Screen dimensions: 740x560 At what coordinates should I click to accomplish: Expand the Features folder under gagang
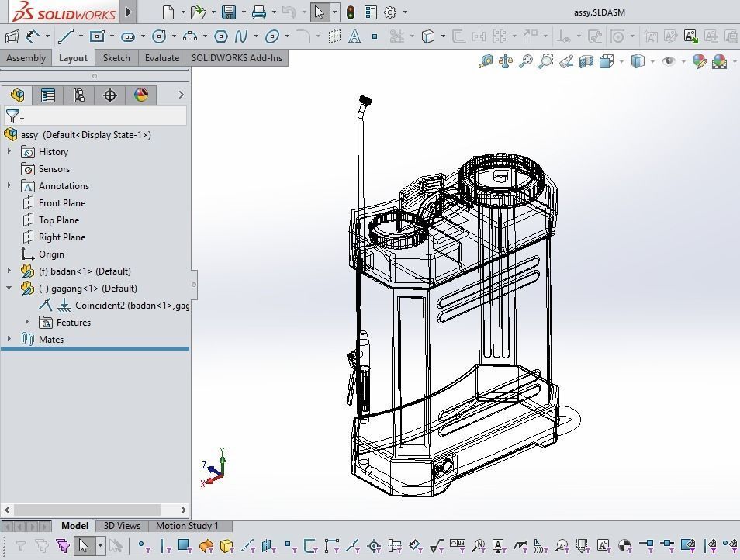(x=27, y=322)
